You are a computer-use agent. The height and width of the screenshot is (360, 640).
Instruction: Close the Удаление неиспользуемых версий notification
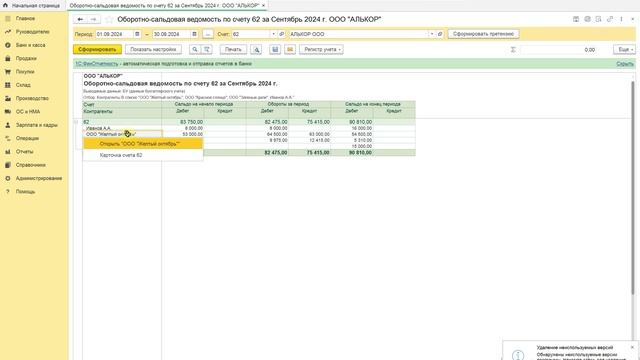click(x=632, y=347)
